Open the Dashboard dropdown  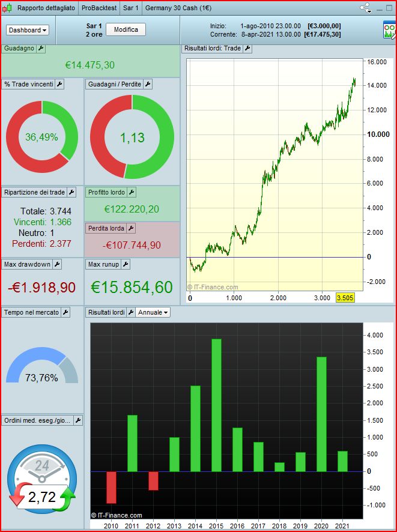coord(28,30)
